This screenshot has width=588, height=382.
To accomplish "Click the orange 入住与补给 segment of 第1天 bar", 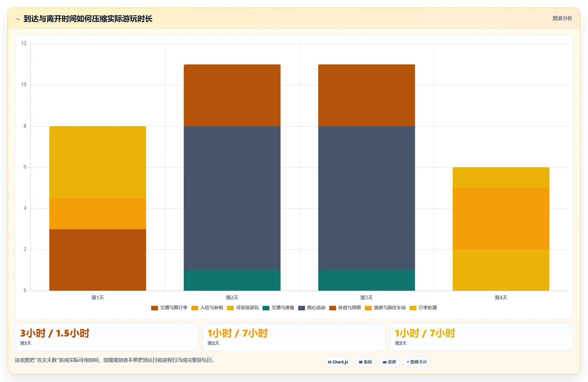I will 98,213.
